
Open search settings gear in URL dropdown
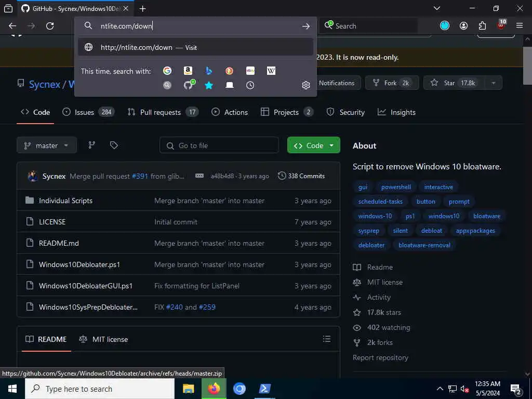coord(305,85)
